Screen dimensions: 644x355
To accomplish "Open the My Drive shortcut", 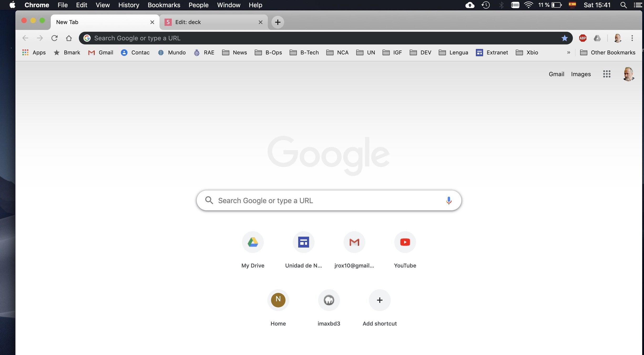I will pos(253,242).
